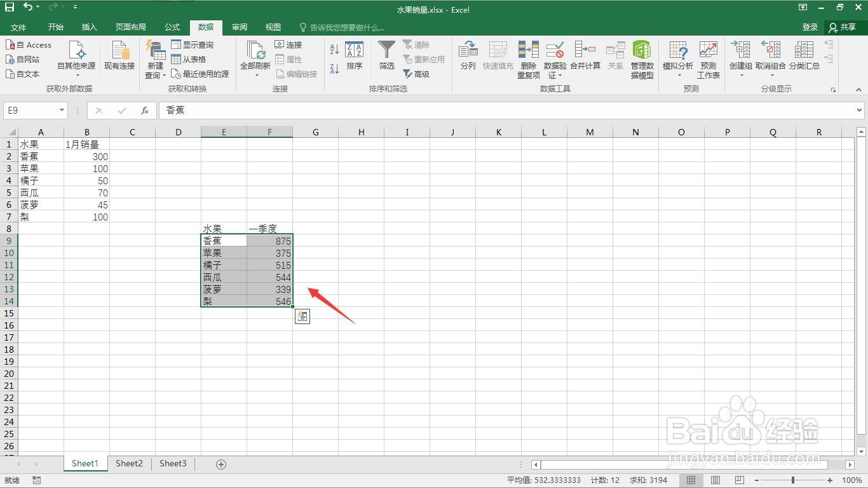This screenshot has height=488, width=868.
Task: Click the macro record icon in status bar
Action: tap(37, 480)
